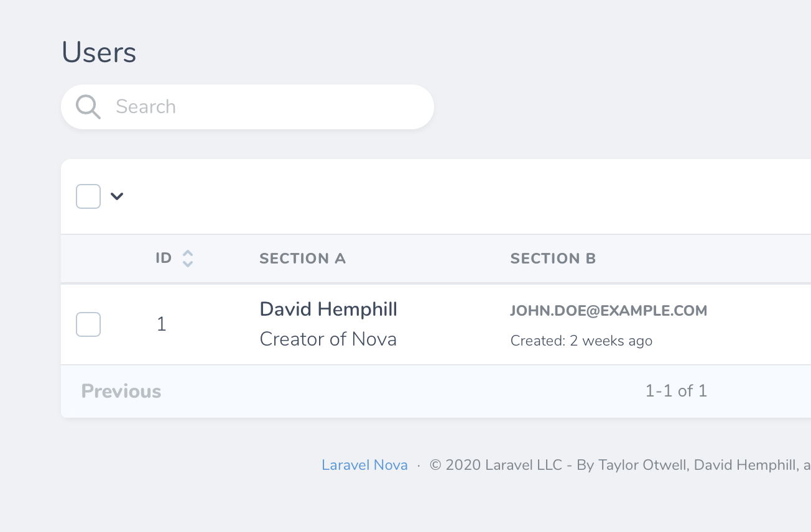Click the Creator of Nova subtitle text
Viewport: 811px width, 532px height.
pyautogui.click(x=328, y=339)
